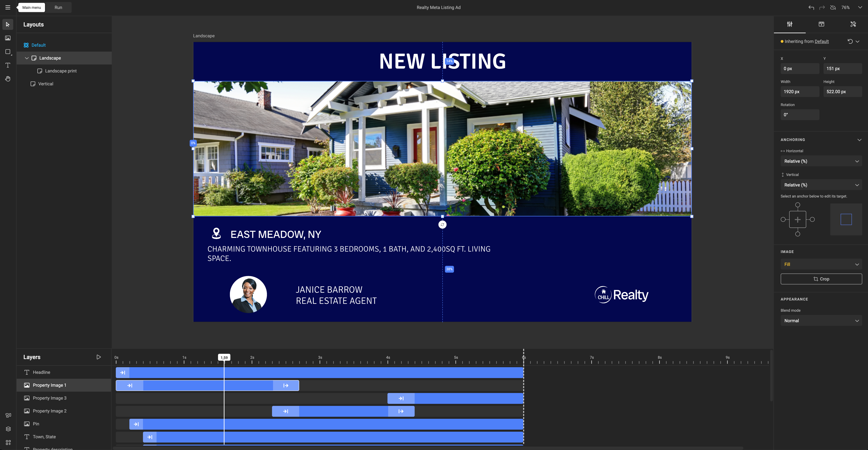Click the cloud sync status icon

(x=833, y=7)
